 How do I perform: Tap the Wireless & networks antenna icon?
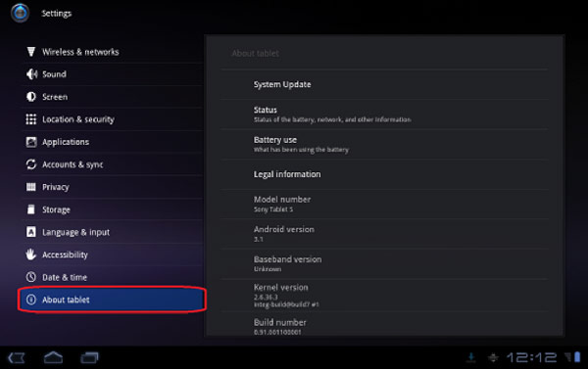[x=31, y=52]
